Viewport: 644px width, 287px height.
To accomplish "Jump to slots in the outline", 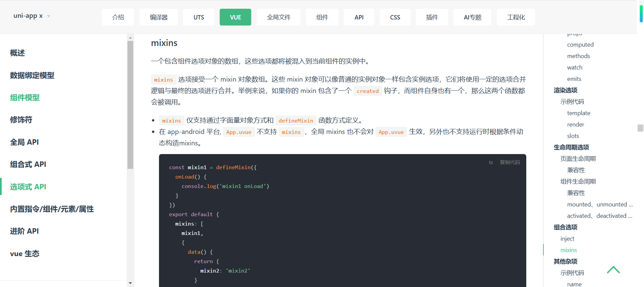I will [x=573, y=136].
